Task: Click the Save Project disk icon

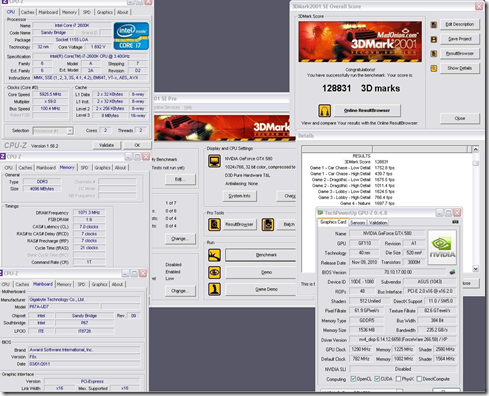Action: (434, 39)
